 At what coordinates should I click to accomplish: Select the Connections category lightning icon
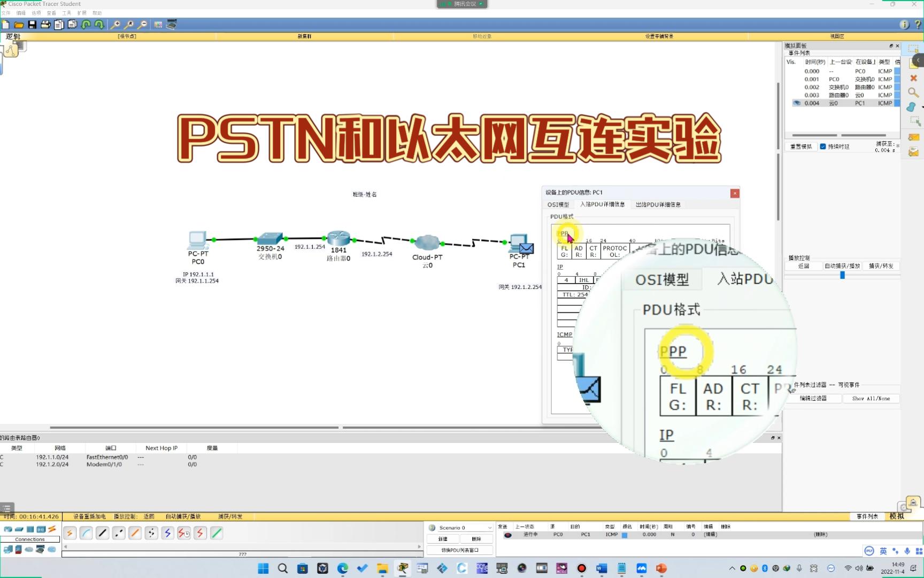point(52,529)
